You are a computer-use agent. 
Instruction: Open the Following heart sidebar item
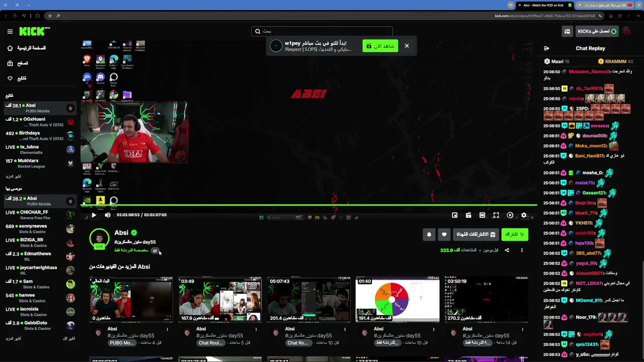(17, 78)
